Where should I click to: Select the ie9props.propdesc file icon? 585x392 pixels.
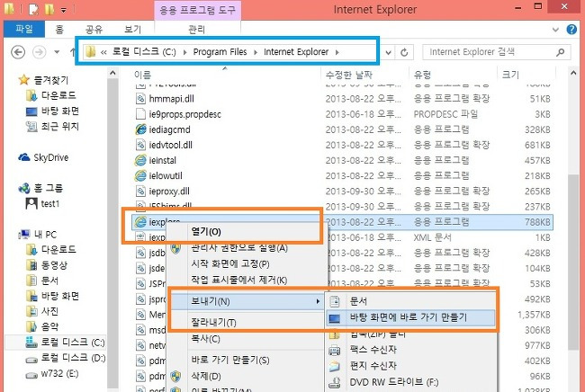(x=140, y=114)
